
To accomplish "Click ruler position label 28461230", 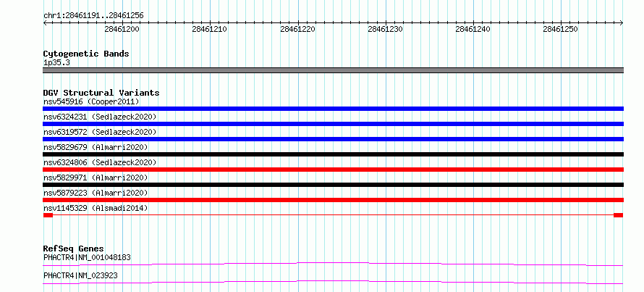I will click(385, 29).
